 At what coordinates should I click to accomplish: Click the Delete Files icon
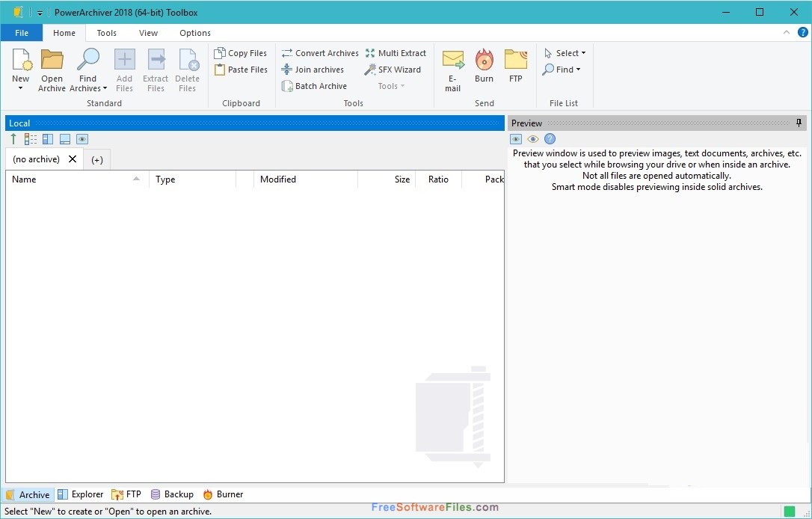click(188, 59)
